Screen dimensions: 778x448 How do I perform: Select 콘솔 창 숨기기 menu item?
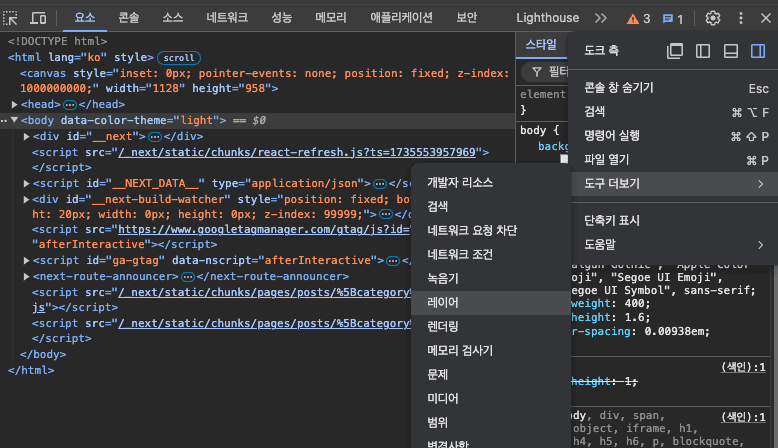click(x=675, y=88)
